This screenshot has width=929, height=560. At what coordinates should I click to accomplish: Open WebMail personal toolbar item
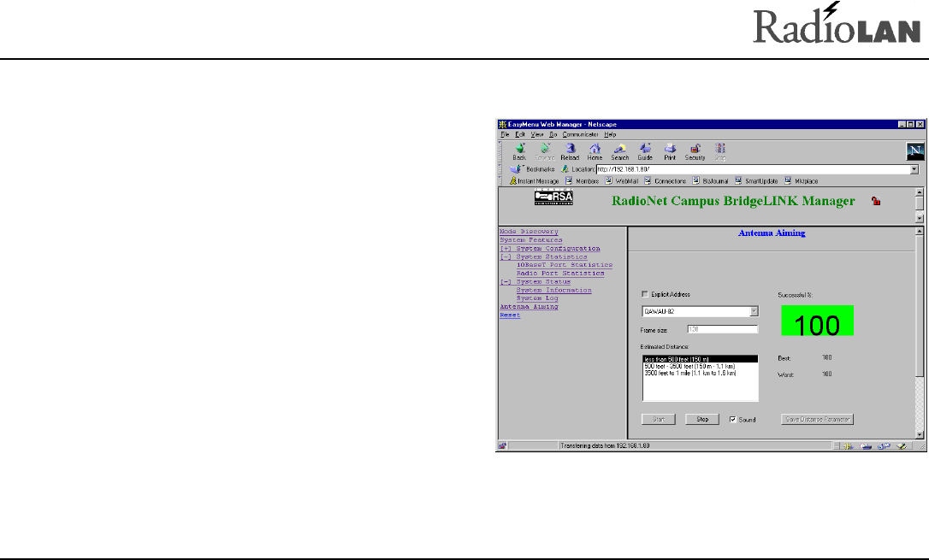[622, 181]
